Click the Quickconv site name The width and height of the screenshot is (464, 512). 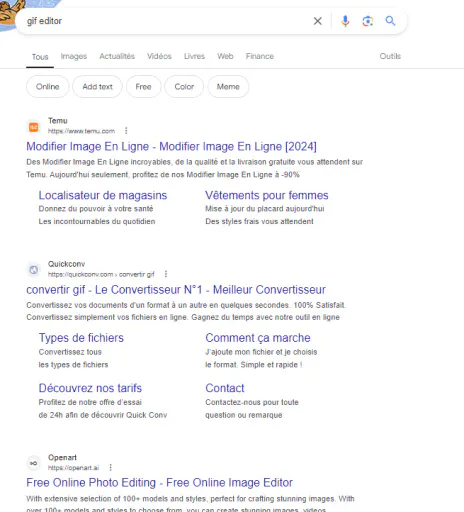(x=66, y=264)
